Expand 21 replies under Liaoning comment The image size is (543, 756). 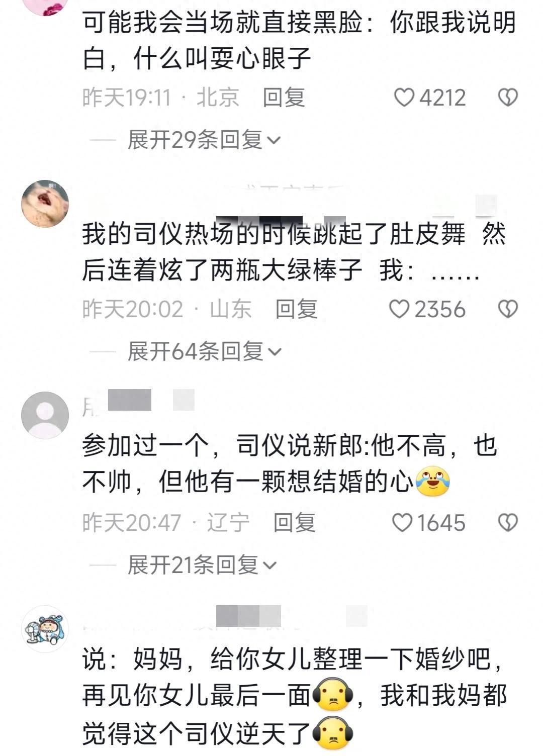click(202, 565)
